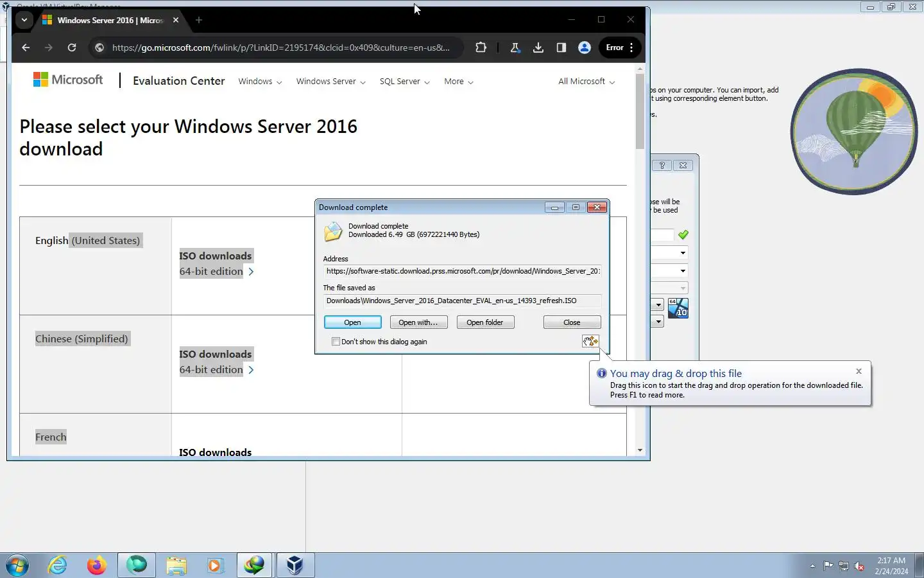Open dropdown left of Windows 10 icon
The image size is (924, 578).
(x=658, y=304)
